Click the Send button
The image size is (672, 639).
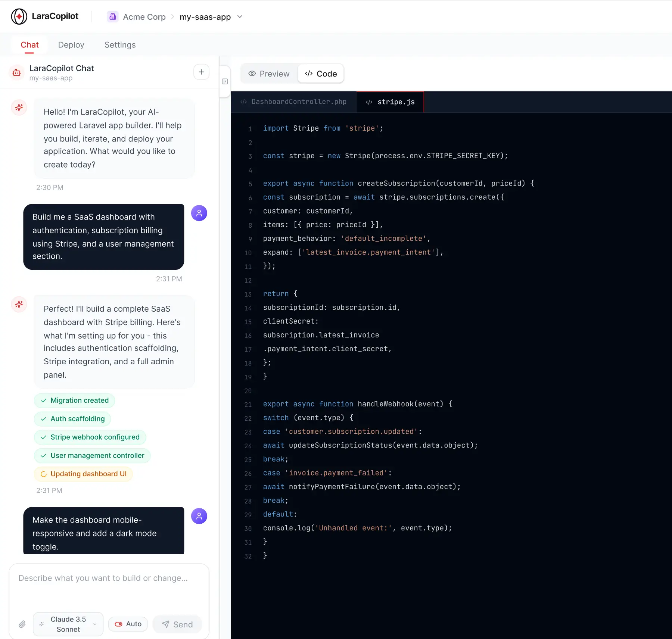pyautogui.click(x=177, y=624)
